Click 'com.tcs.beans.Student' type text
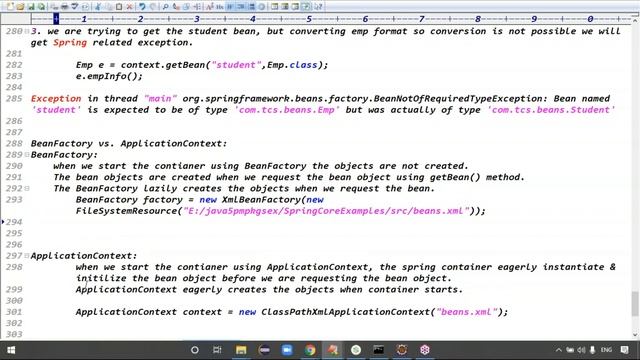 tap(551, 110)
